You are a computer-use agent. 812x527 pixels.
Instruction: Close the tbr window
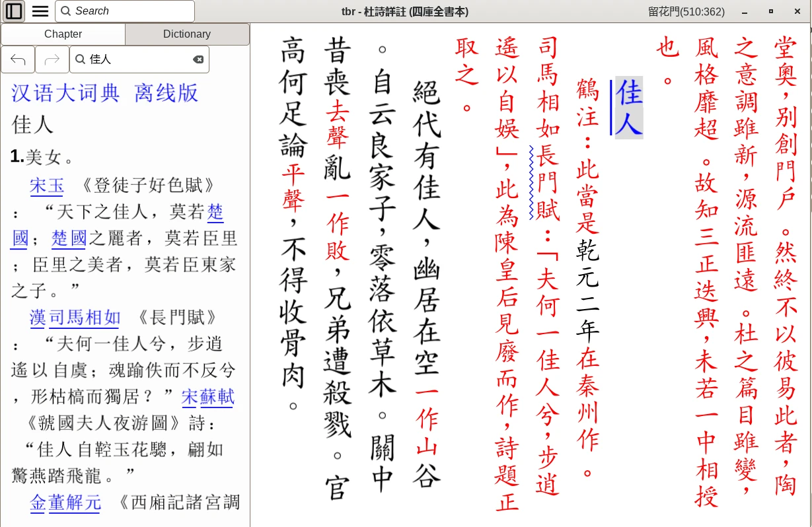(x=797, y=11)
